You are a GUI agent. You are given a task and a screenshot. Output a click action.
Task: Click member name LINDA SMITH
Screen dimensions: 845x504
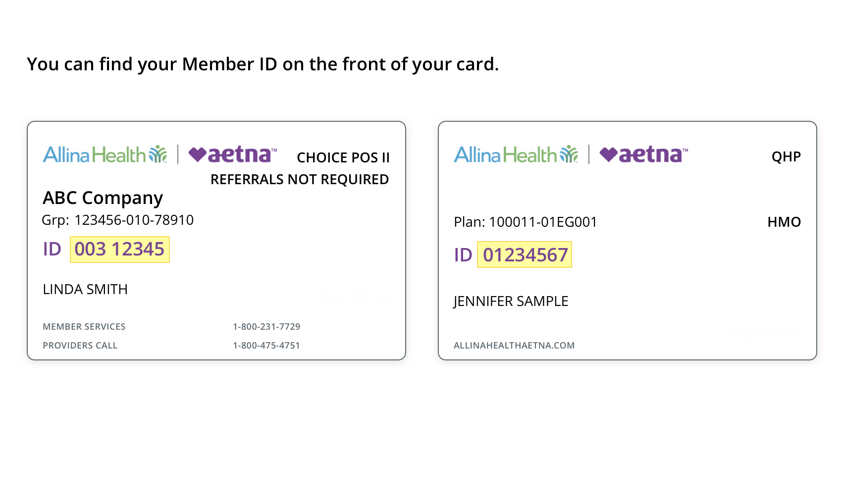pyautogui.click(x=85, y=289)
